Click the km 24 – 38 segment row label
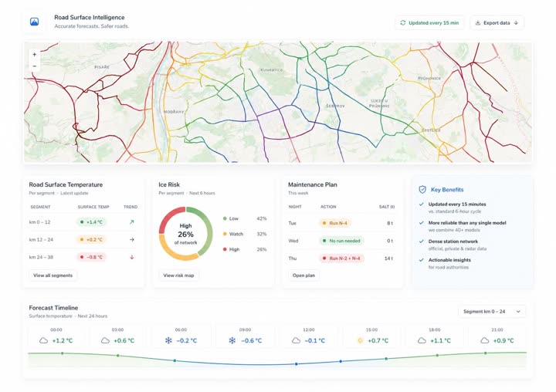Screen dimensions: 556x392 (41, 257)
